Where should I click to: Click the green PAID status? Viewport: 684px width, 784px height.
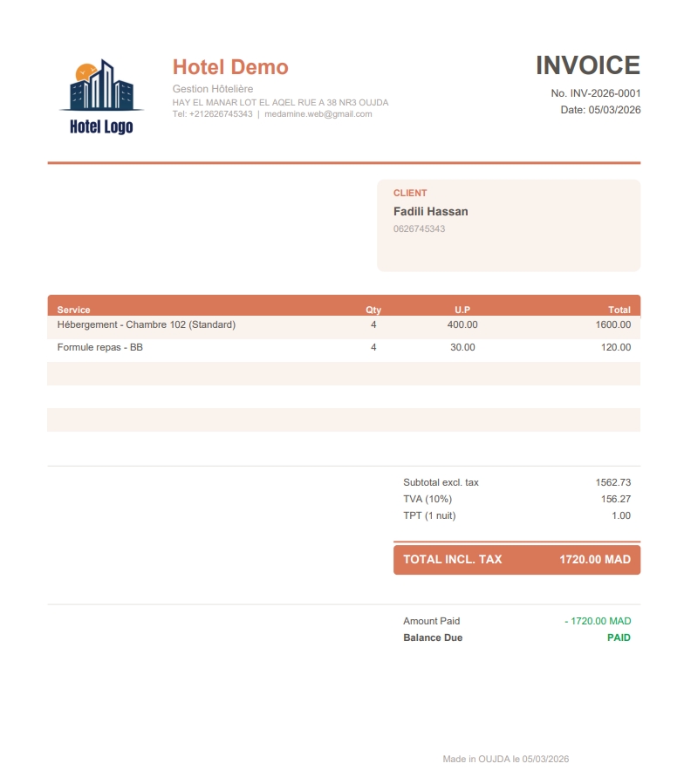pos(619,637)
